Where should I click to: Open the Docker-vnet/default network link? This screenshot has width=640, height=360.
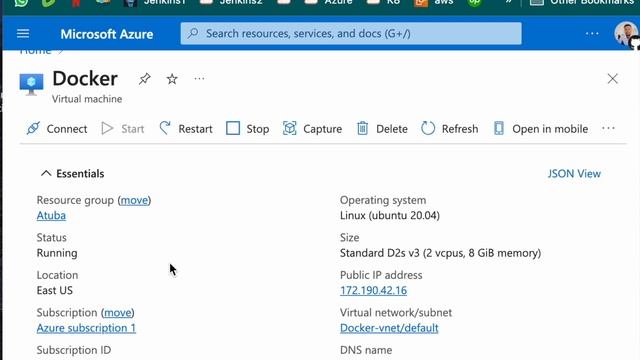point(389,328)
